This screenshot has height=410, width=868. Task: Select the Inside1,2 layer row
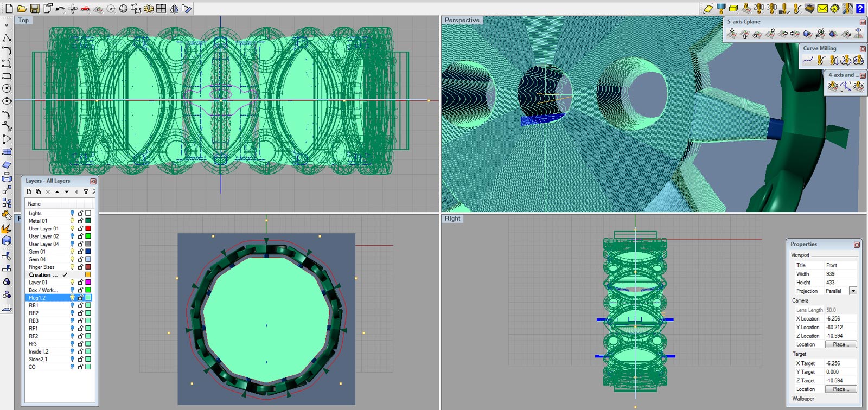pos(39,351)
